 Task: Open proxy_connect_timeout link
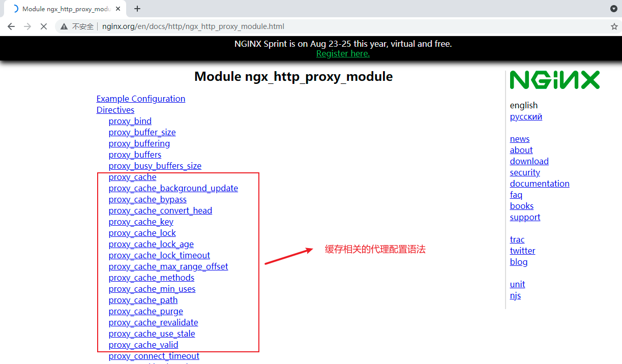pyautogui.click(x=154, y=356)
